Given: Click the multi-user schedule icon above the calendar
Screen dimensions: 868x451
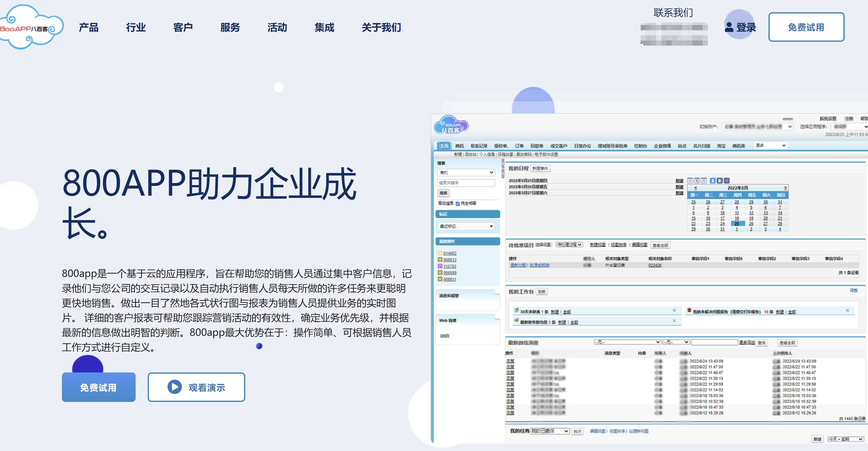Looking at the screenshot, I should pyautogui.click(x=720, y=181).
